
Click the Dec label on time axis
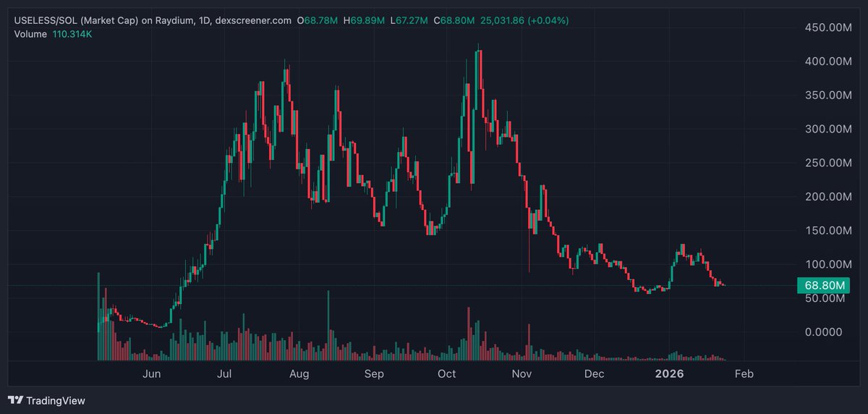click(595, 374)
